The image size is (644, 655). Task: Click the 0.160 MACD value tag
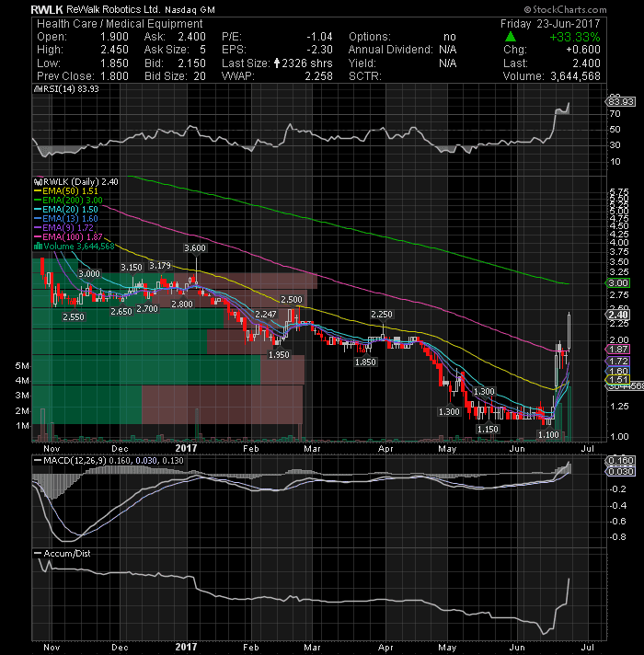pyautogui.click(x=621, y=461)
